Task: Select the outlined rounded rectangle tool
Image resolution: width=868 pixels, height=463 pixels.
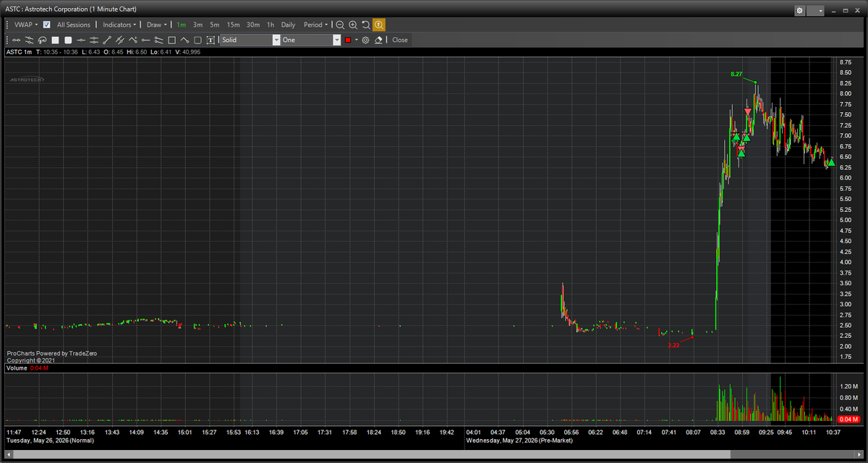Action: (x=197, y=40)
